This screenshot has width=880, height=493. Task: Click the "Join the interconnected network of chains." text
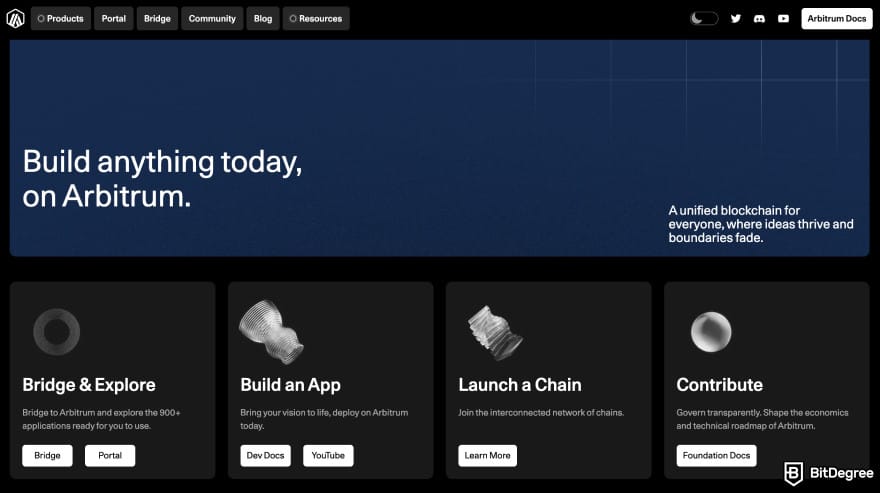click(540, 413)
